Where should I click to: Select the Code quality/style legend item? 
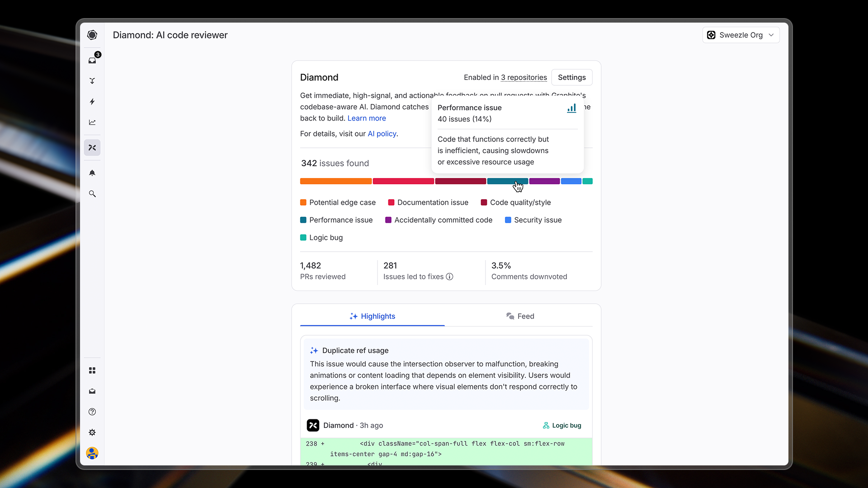(x=516, y=202)
